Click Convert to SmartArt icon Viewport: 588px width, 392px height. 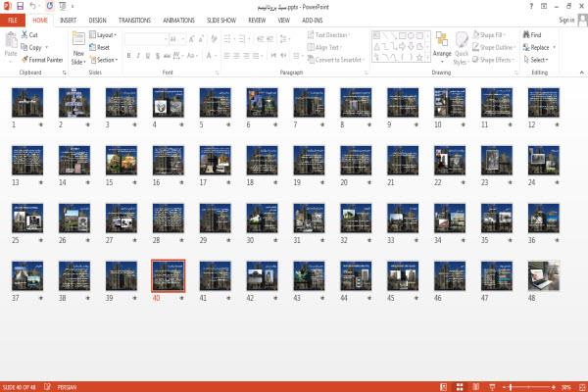point(335,60)
